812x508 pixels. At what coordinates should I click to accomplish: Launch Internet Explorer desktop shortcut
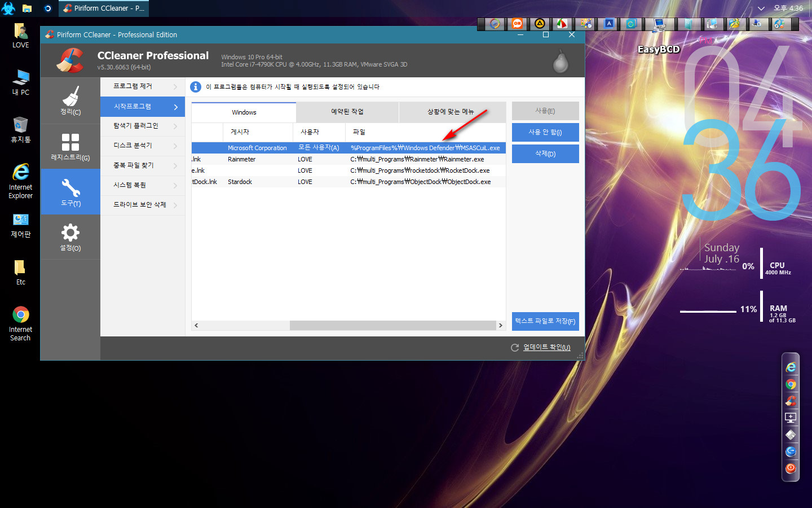click(21, 181)
